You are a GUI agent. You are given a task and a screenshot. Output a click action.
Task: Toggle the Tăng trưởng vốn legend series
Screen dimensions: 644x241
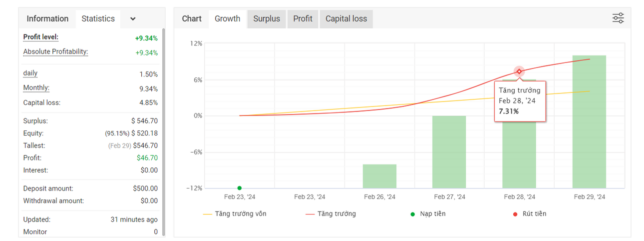click(x=235, y=213)
